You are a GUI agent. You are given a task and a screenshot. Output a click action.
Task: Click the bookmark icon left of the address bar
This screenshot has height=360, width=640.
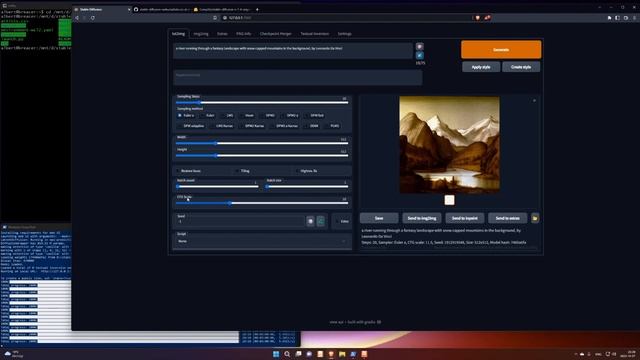[215, 18]
